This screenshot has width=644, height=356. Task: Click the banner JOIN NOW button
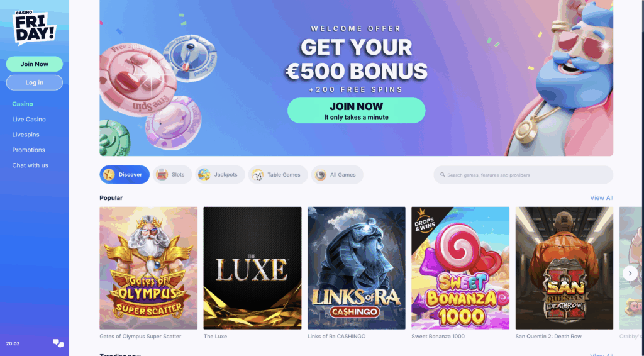click(356, 111)
